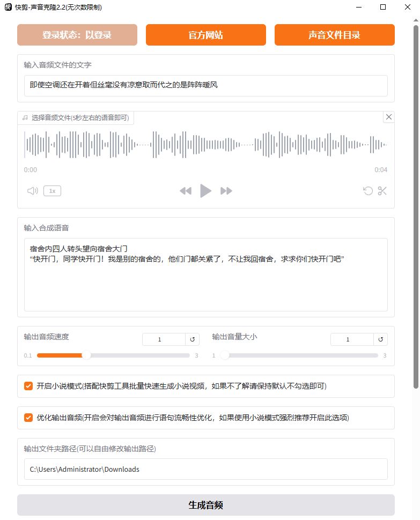The height and width of the screenshot is (520, 420).
Task: Click the 输出音频速度 label
Action: [47, 337]
